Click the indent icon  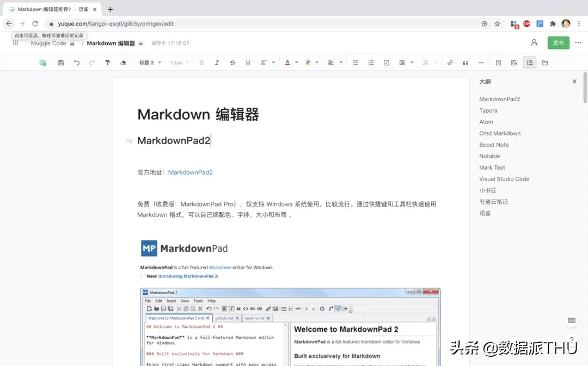click(x=402, y=63)
